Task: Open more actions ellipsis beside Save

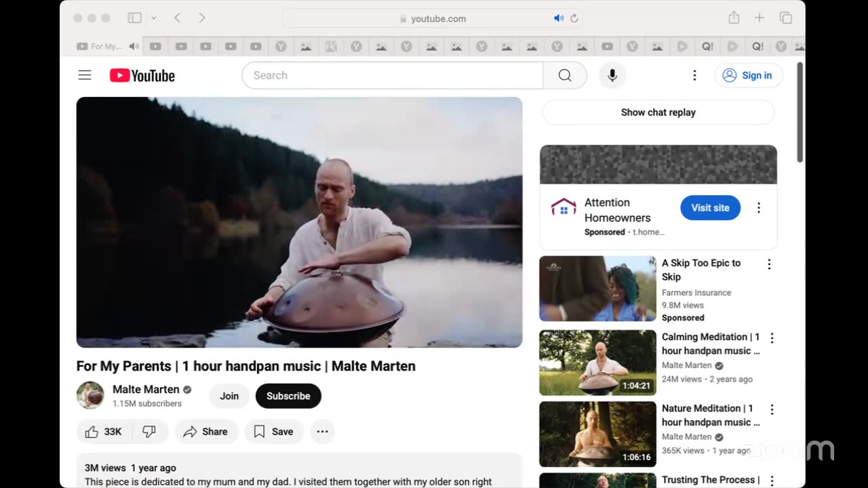Action: coord(322,432)
